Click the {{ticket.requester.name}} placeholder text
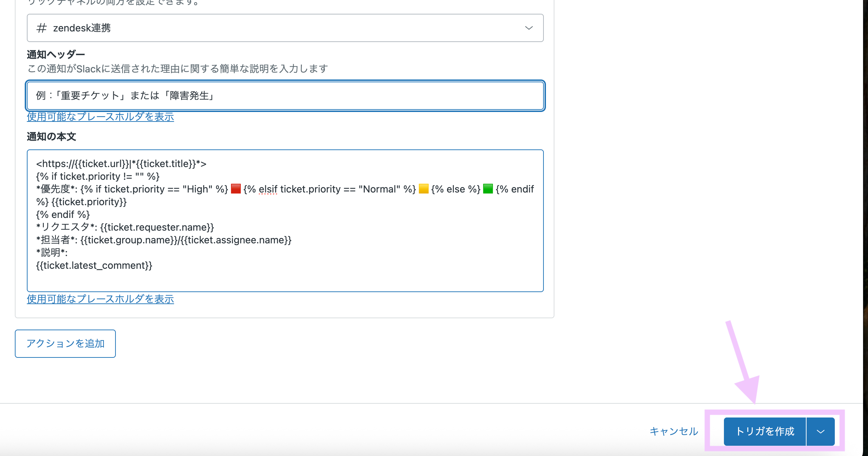868x456 pixels. pyautogui.click(x=157, y=227)
